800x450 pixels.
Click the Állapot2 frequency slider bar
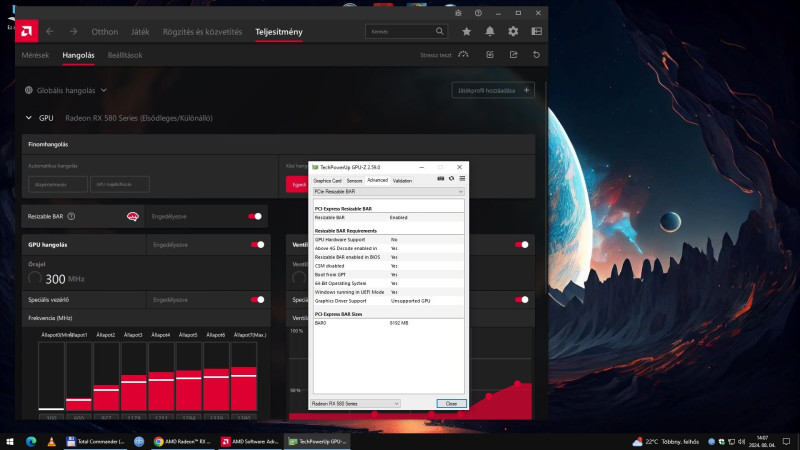point(106,376)
